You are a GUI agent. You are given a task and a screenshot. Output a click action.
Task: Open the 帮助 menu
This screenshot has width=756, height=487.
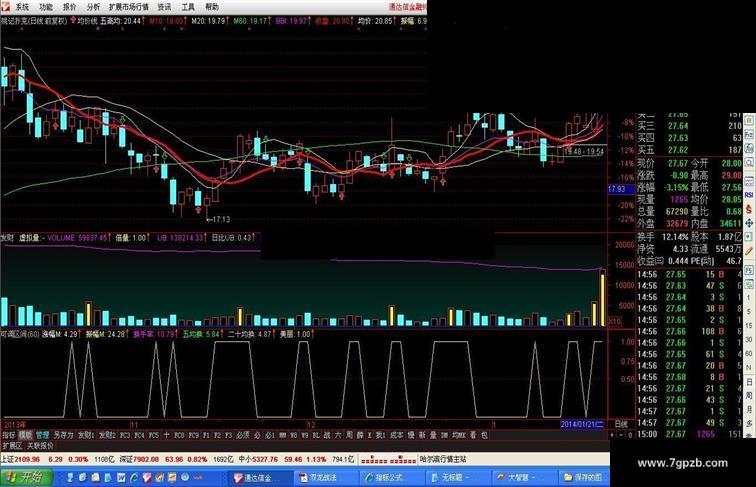[212, 7]
